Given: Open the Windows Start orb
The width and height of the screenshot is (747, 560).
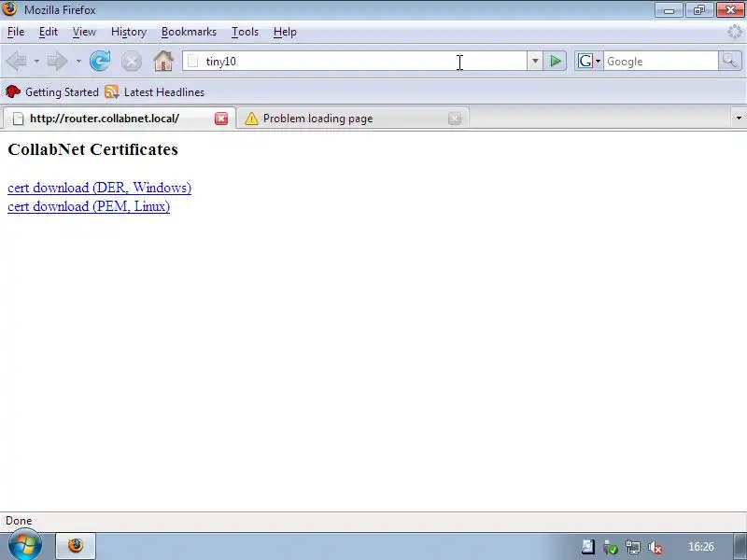Looking at the screenshot, I should [25, 546].
